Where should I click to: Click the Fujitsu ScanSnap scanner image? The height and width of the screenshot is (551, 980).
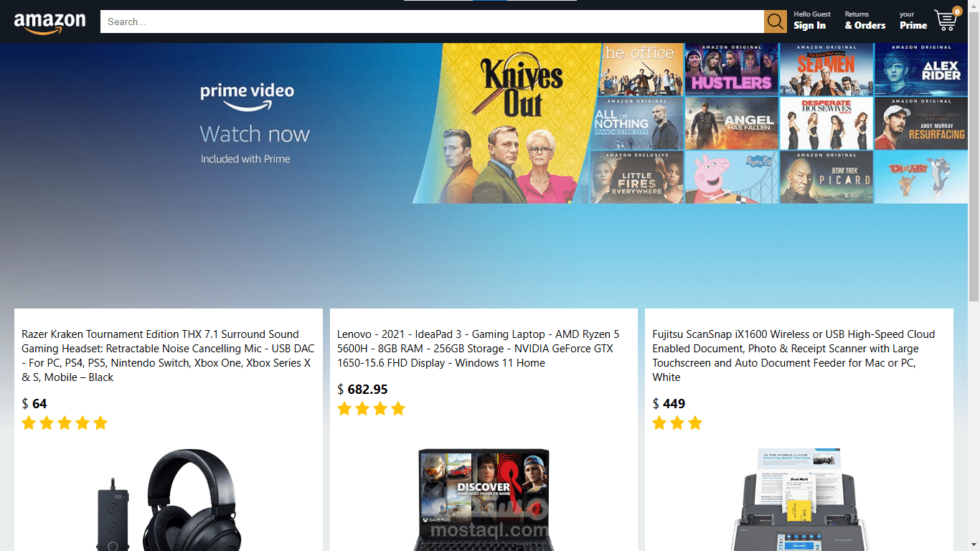click(799, 500)
